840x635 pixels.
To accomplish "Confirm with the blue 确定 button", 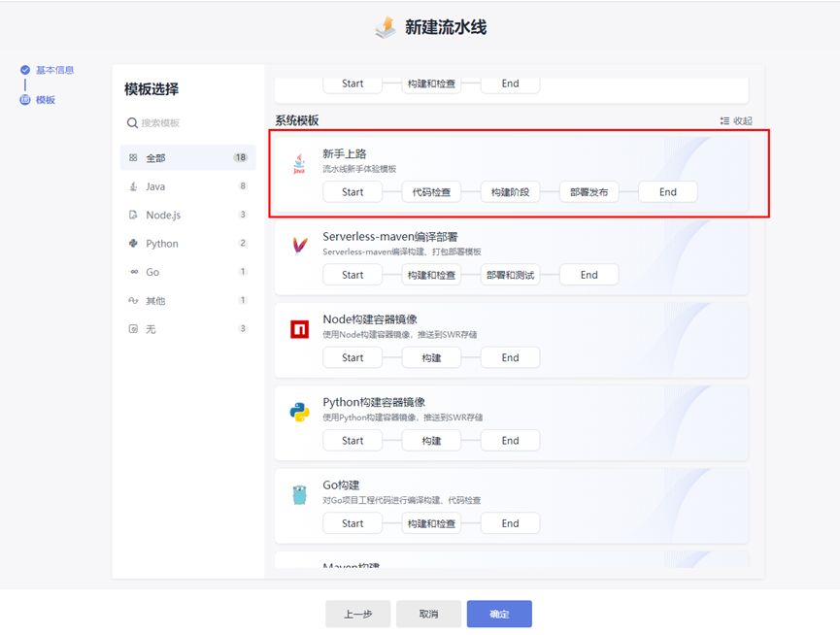I will tap(499, 614).
